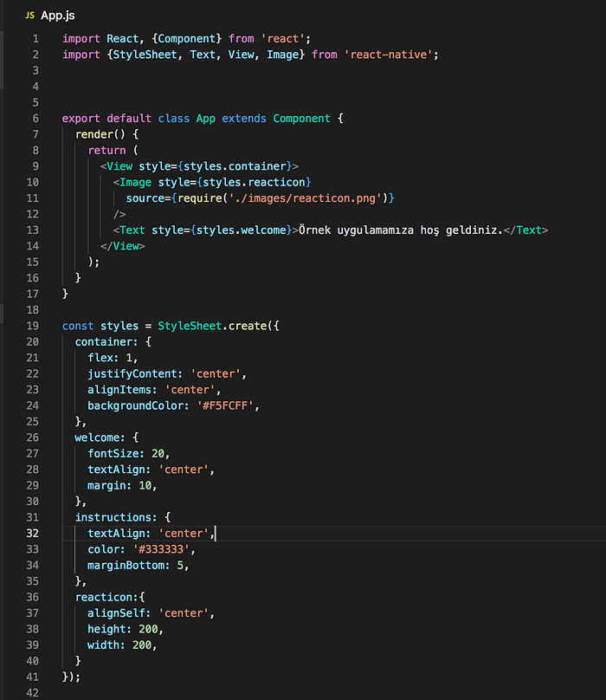Click styles.container in the View tag
Screen dimensions: 606x700
pos(235,166)
